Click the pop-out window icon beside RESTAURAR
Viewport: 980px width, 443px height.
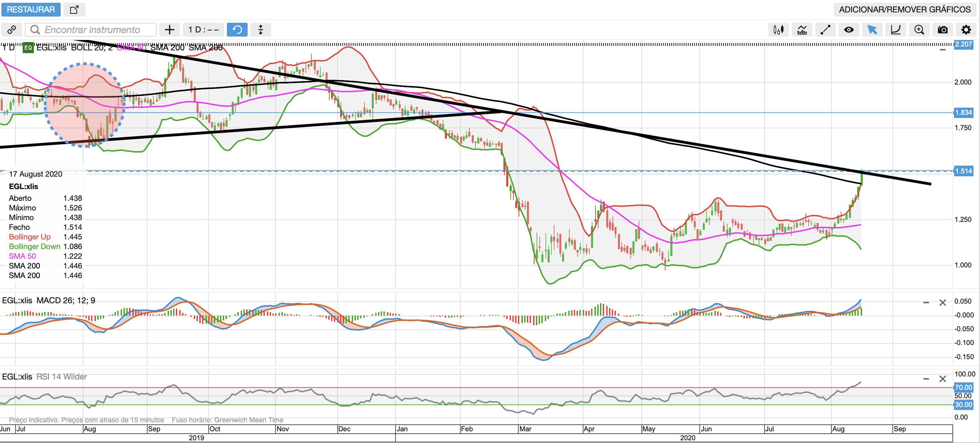tap(74, 10)
